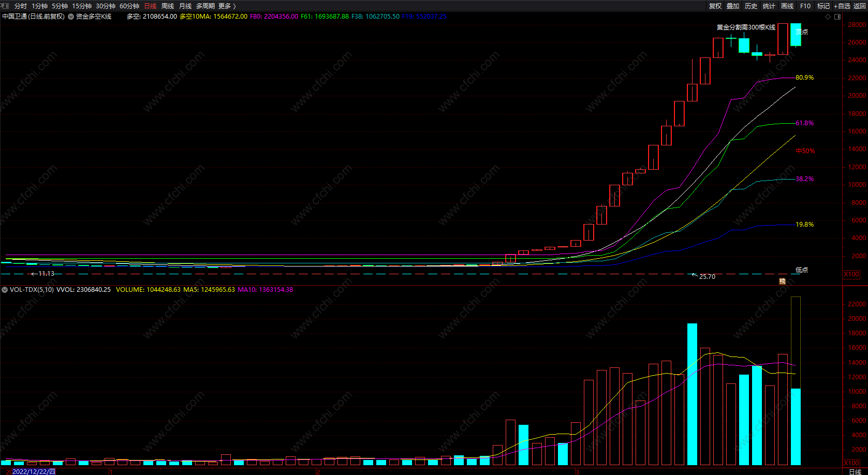Click the X100 scale label on price axis
This screenshot has width=868, height=475.
click(x=851, y=274)
